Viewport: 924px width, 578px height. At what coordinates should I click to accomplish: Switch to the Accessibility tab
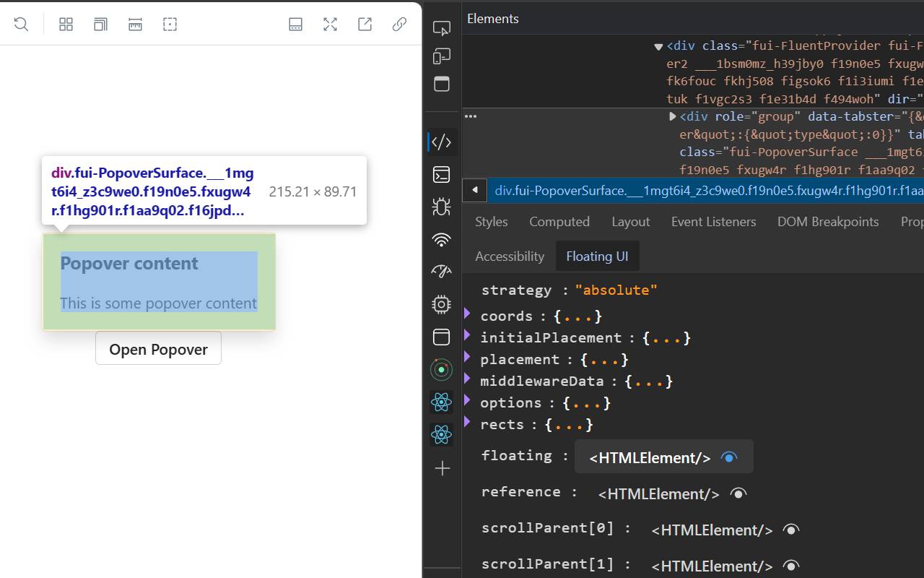[510, 256]
